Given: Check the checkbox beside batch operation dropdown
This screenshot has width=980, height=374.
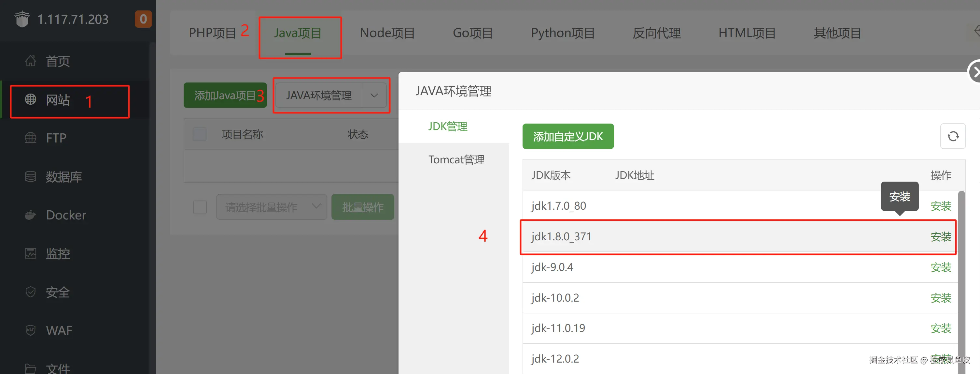Looking at the screenshot, I should 199,207.
